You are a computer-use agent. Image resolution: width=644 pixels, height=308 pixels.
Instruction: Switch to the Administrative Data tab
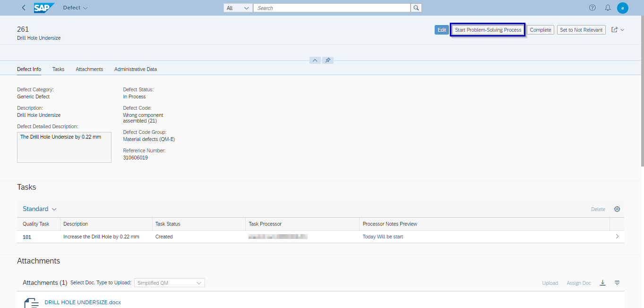[x=136, y=69]
